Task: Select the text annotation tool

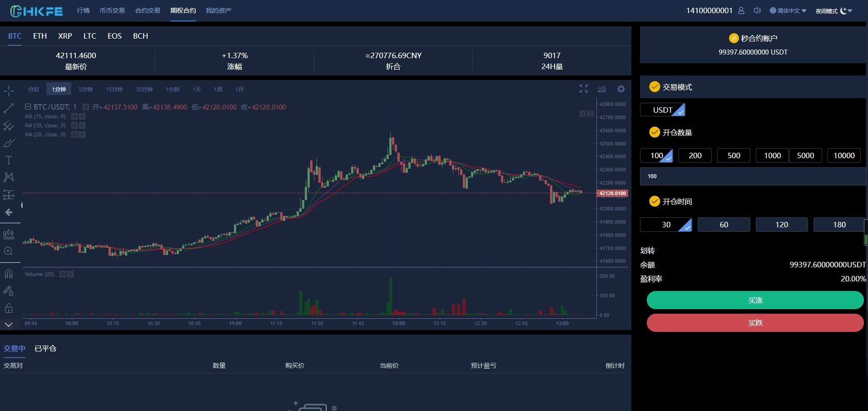Action: [8, 161]
